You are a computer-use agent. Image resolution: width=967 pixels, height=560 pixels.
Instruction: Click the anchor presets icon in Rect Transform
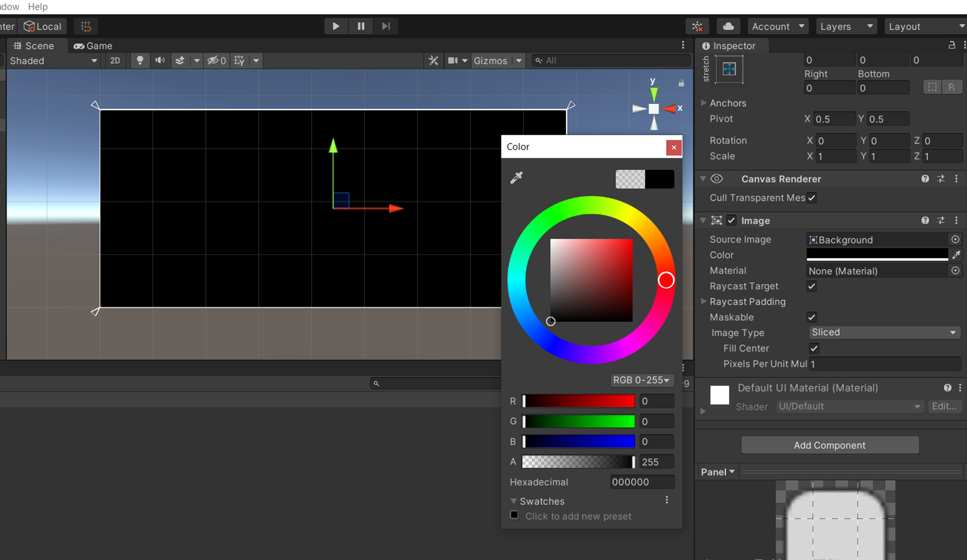coord(728,70)
